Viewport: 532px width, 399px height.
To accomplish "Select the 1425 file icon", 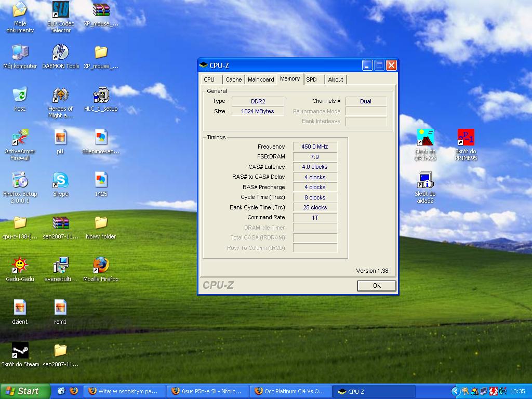I will tap(101, 184).
